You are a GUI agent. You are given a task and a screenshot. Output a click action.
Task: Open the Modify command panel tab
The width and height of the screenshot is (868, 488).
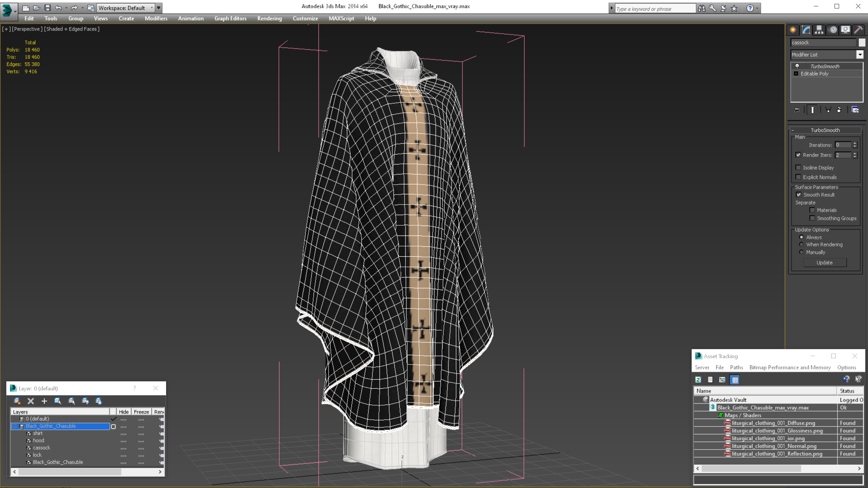coord(806,30)
